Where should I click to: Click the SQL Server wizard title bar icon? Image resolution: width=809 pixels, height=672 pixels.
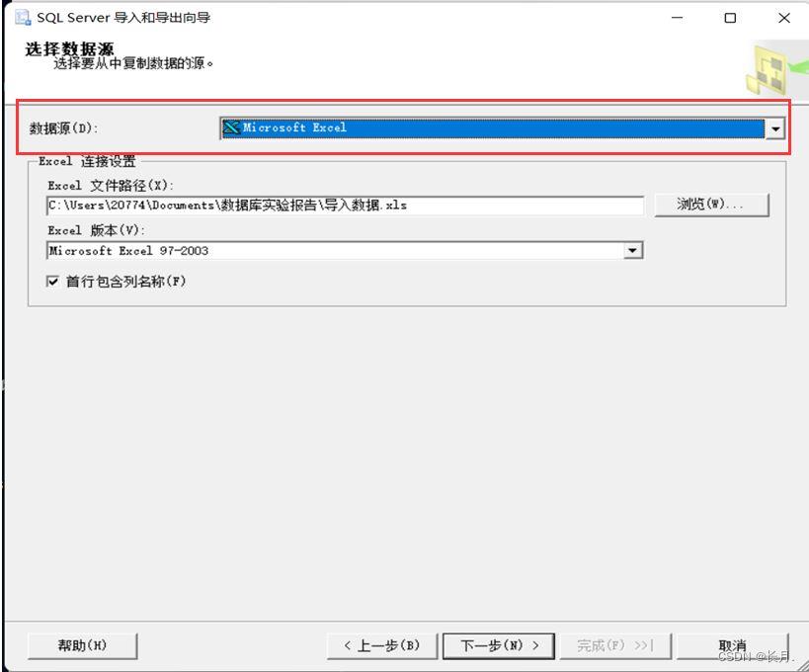[x=23, y=18]
